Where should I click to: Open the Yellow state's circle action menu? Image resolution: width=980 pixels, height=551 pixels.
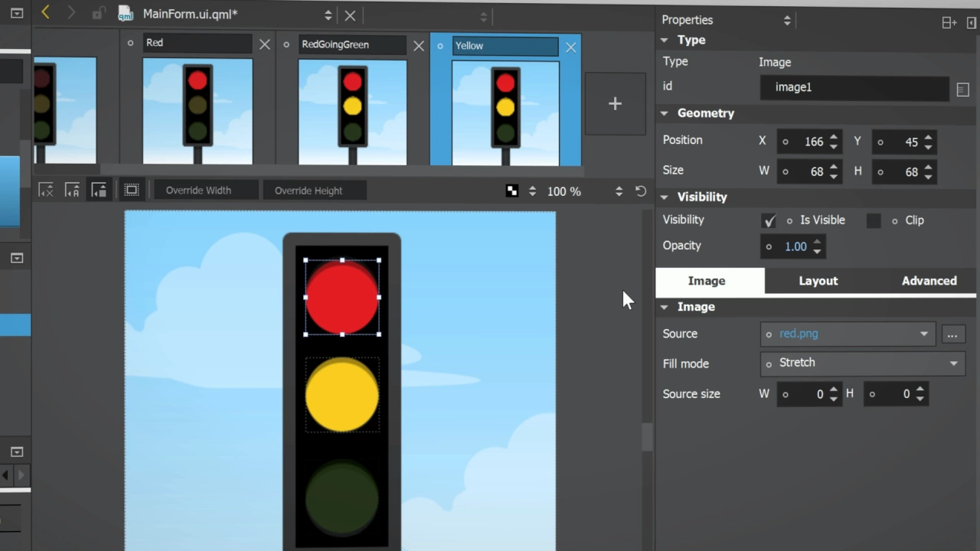point(440,47)
